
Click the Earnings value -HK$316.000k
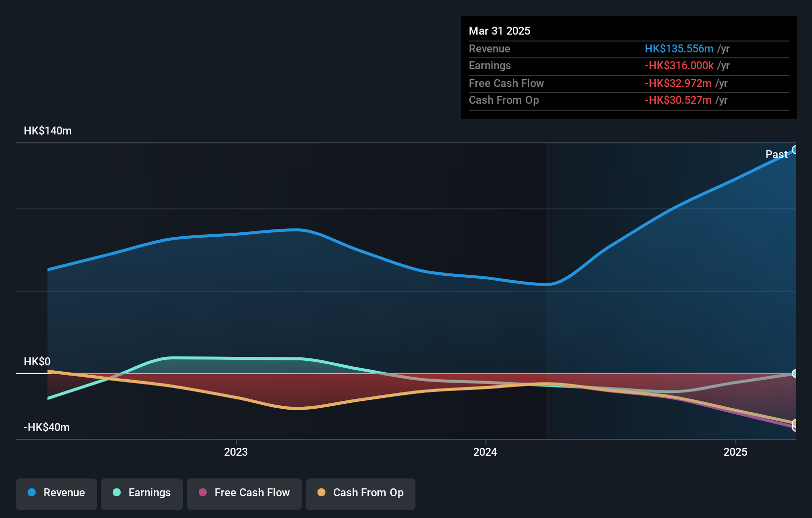679,66
